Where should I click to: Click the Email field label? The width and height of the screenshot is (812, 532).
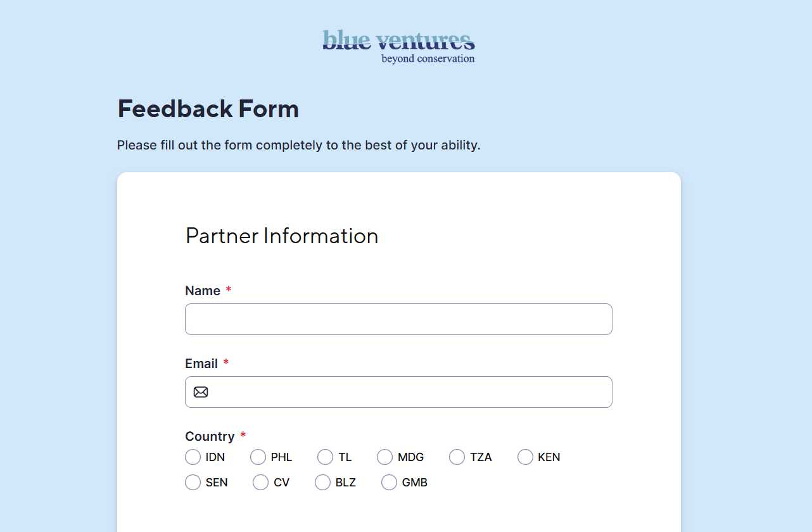[x=201, y=364]
